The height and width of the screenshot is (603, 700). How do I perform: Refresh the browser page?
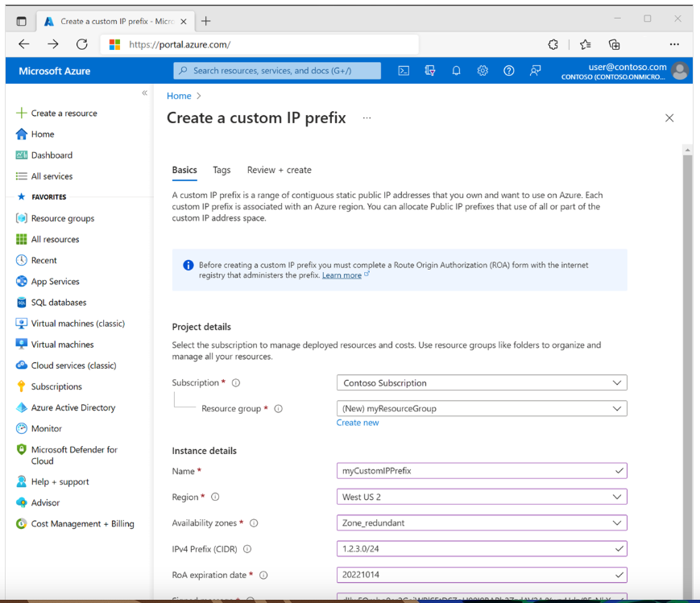coord(81,44)
